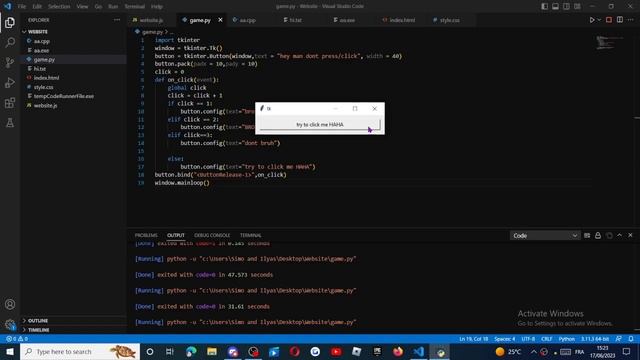Open the File menu
This screenshot has width=640, height=360.
point(22,7)
